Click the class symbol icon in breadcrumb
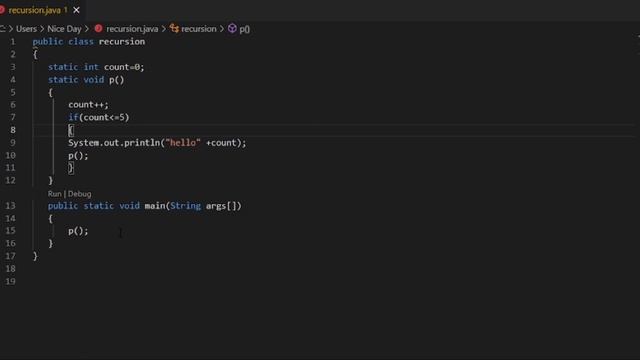 174,28
